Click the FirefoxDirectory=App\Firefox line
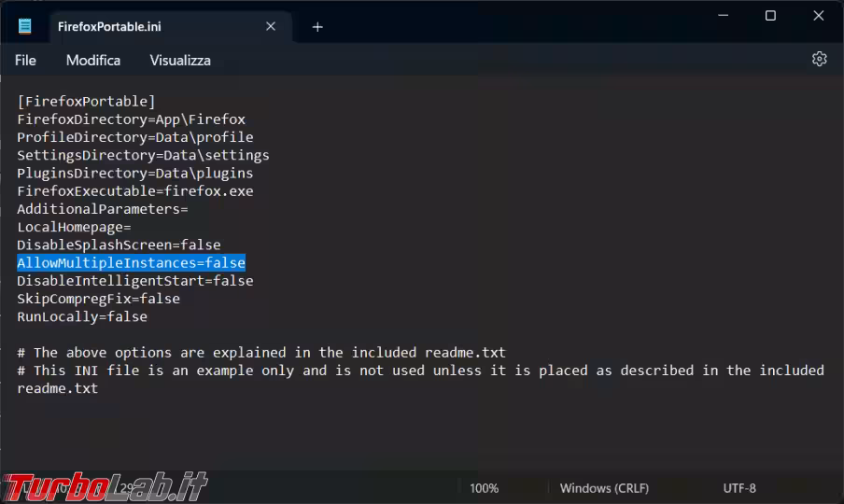The image size is (844, 504). (x=132, y=119)
